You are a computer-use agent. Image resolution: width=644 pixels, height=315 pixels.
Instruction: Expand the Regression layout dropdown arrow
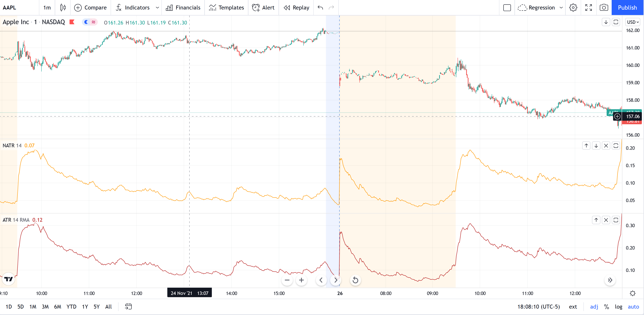[x=561, y=8]
